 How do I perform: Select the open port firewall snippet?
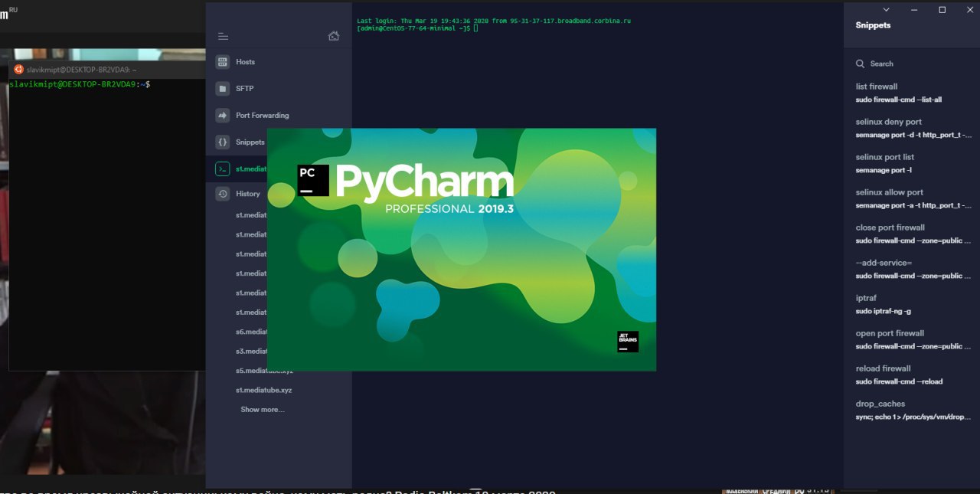[x=913, y=339]
